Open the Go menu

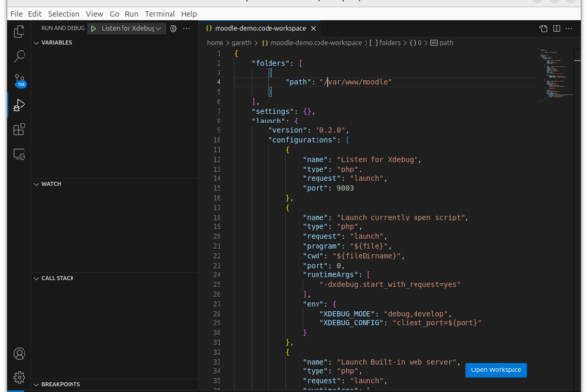[x=114, y=14]
